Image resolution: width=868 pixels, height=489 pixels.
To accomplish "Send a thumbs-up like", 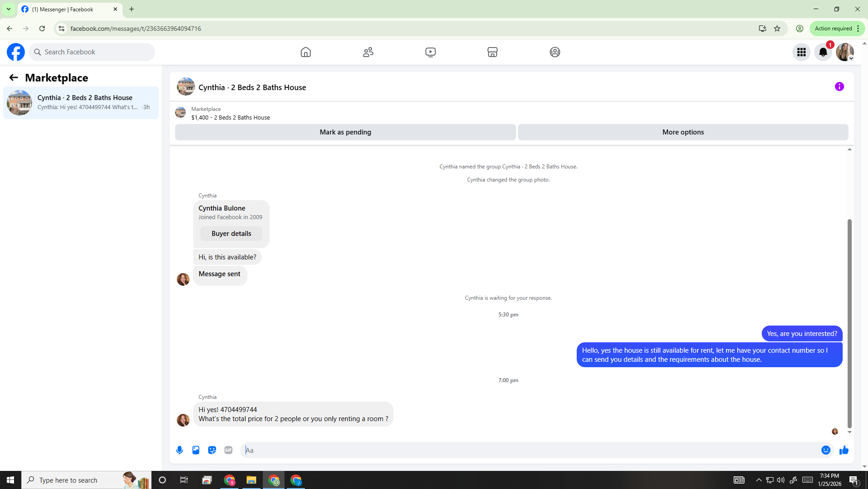I will (844, 450).
